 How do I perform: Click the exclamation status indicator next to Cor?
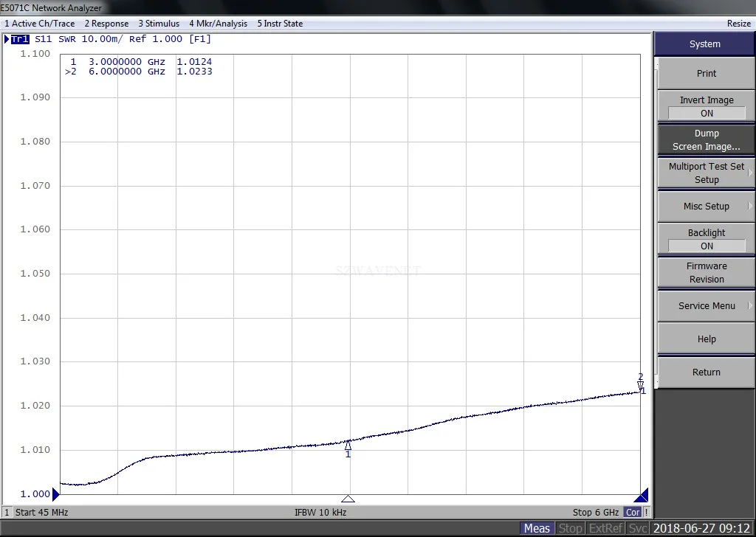[647, 512]
